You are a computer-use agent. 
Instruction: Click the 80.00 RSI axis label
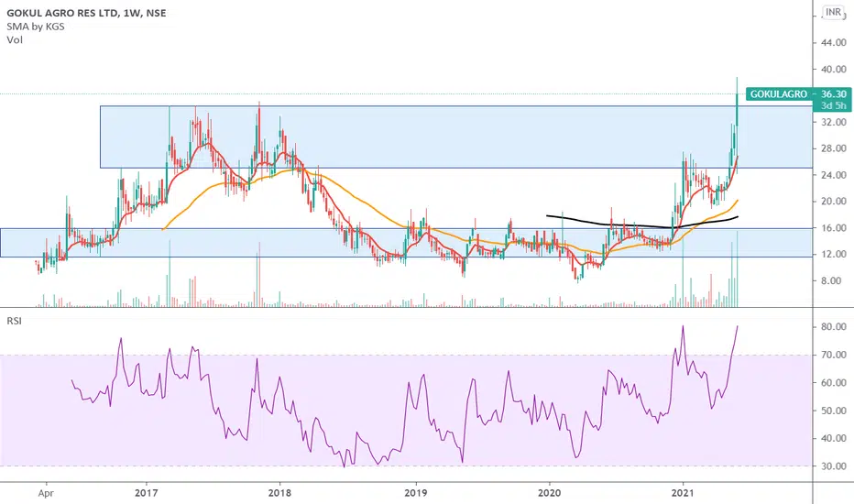(x=833, y=327)
